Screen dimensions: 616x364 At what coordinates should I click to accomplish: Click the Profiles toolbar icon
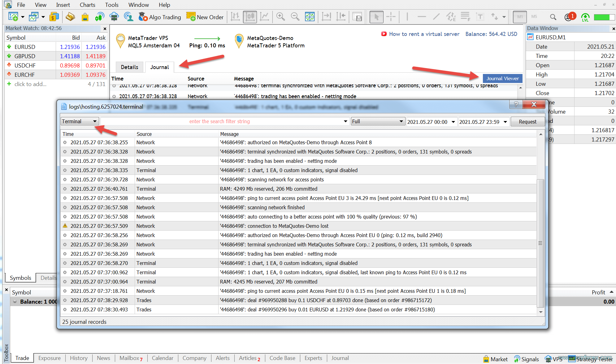[x=33, y=17]
